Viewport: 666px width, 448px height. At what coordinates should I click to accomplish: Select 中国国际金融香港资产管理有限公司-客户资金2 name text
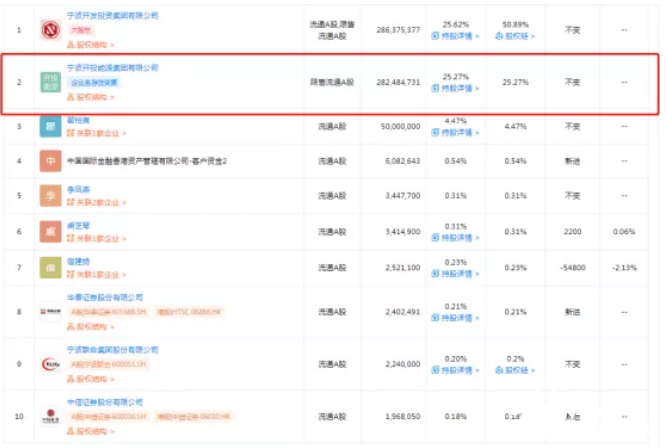point(147,161)
